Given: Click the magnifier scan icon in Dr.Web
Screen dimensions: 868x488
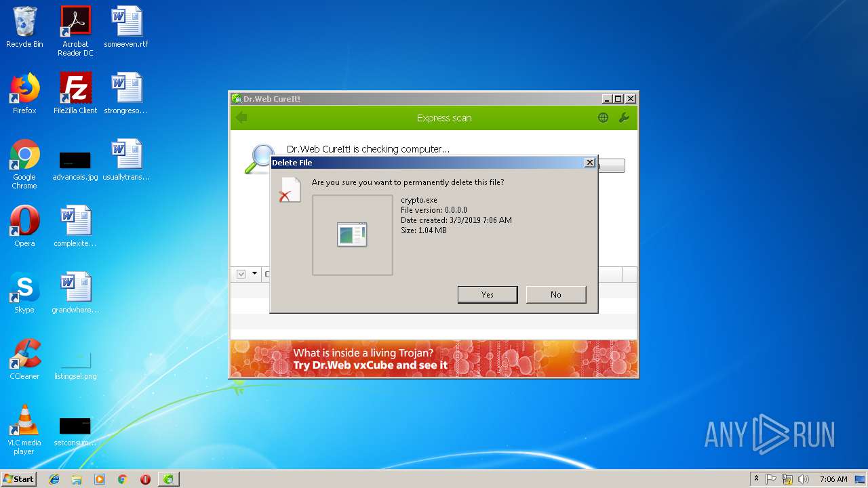Looking at the screenshot, I should coord(258,159).
